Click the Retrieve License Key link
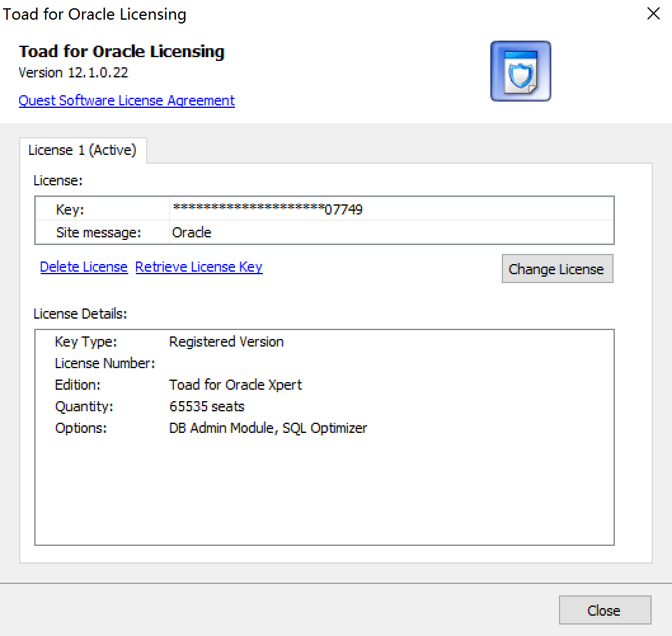This screenshot has height=636, width=672. click(199, 267)
